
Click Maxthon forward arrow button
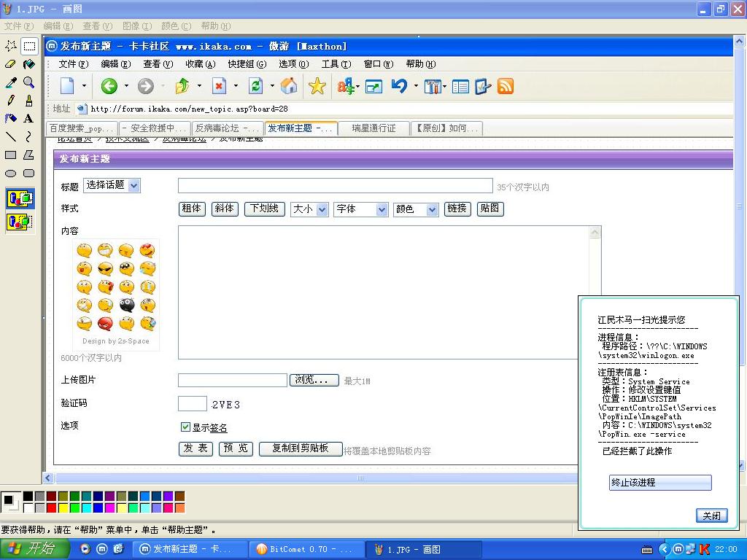[146, 86]
